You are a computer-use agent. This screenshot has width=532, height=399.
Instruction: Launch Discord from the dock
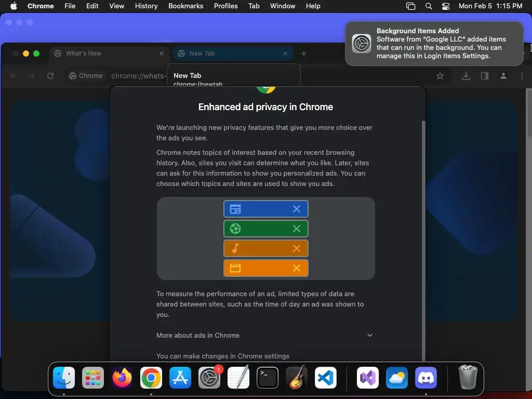(x=426, y=378)
